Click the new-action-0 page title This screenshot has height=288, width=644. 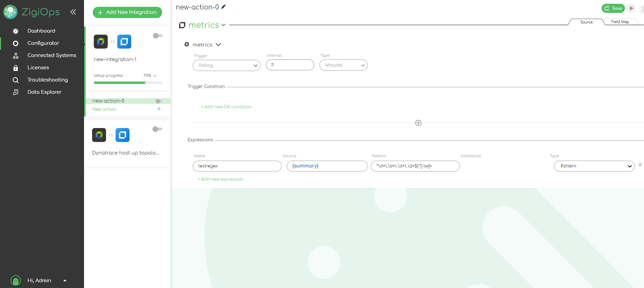point(197,7)
